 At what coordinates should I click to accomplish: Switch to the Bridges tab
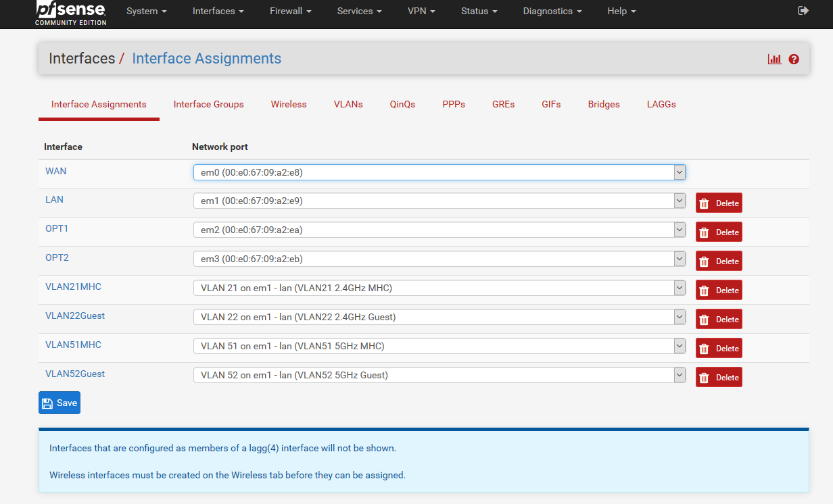click(604, 104)
